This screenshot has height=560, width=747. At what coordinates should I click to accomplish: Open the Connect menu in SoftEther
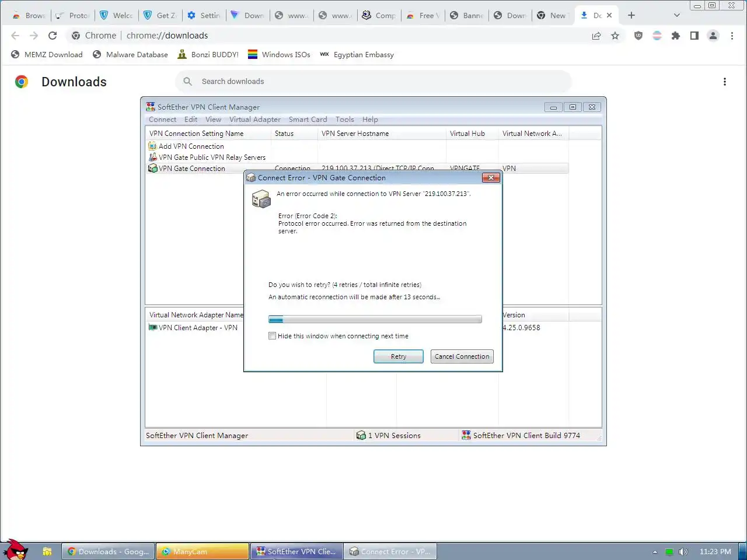[x=162, y=120]
